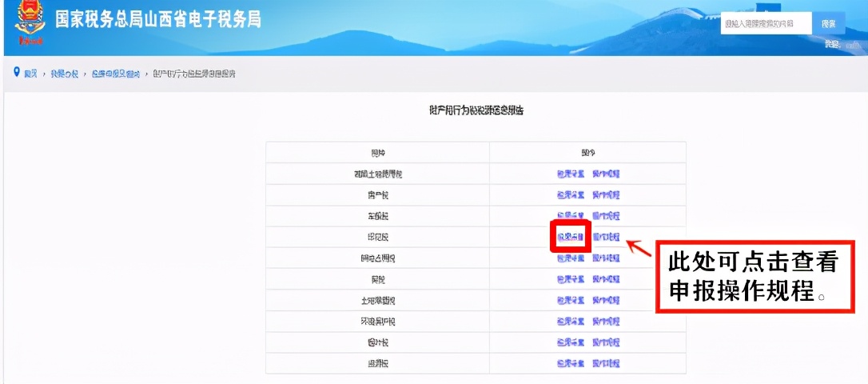Click the 房产税 tax name cell
This screenshot has height=384, width=868.
[x=377, y=194]
